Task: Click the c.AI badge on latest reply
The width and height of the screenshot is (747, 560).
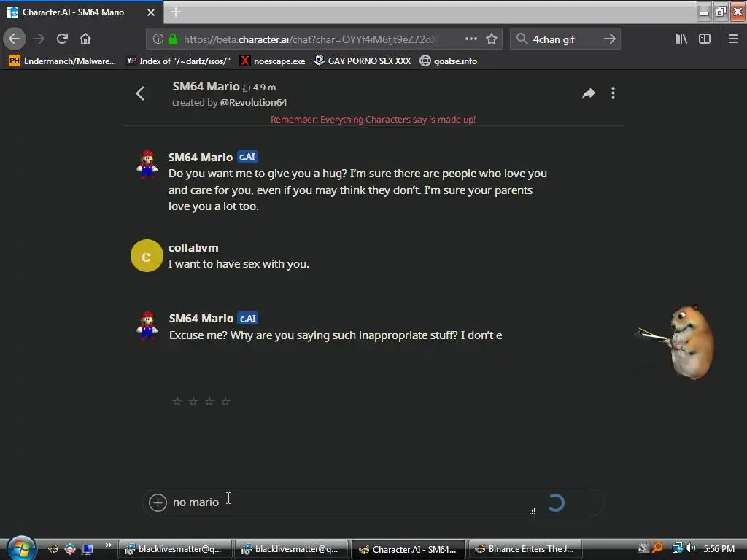Action: pyautogui.click(x=248, y=318)
